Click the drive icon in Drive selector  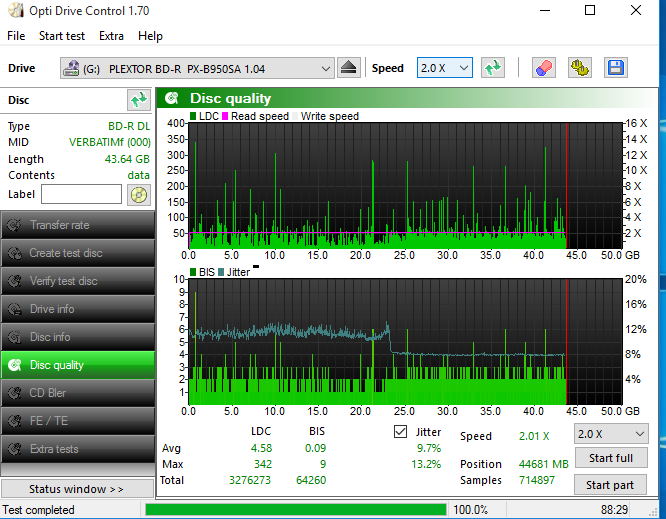click(71, 68)
